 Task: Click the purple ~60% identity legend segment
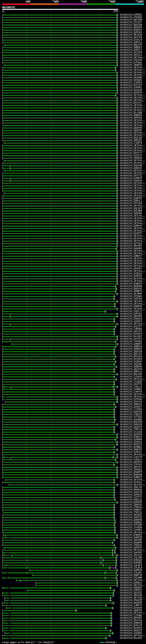click(73, 4)
